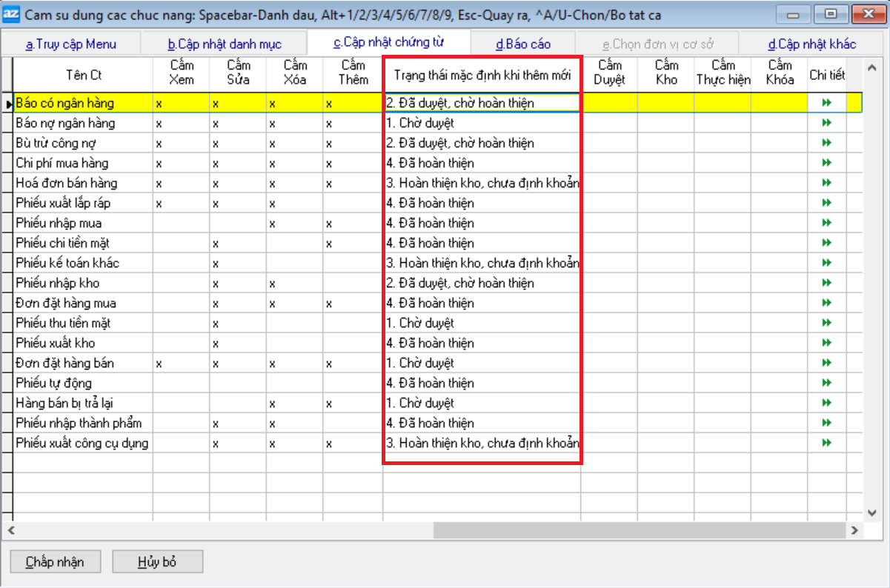Open Chi tiết arrow for Hoá đơn bán hàng
890x588 pixels.
click(x=826, y=183)
